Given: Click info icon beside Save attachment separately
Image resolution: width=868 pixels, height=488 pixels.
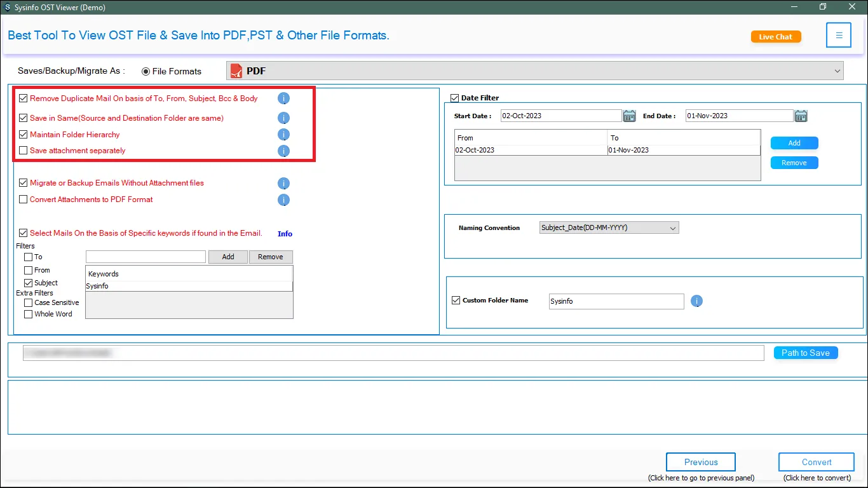Looking at the screenshot, I should tap(283, 151).
